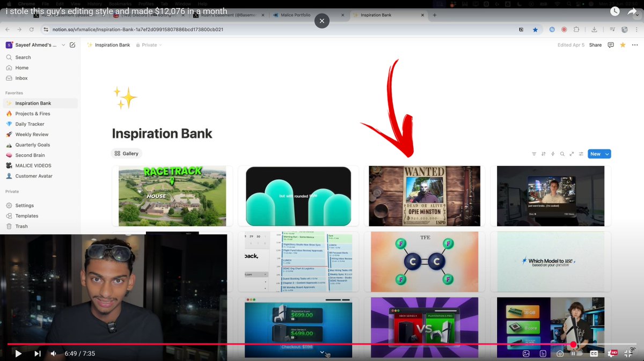Go back with the browser back arrow
The width and height of the screenshot is (644, 361).
[x=8, y=30]
